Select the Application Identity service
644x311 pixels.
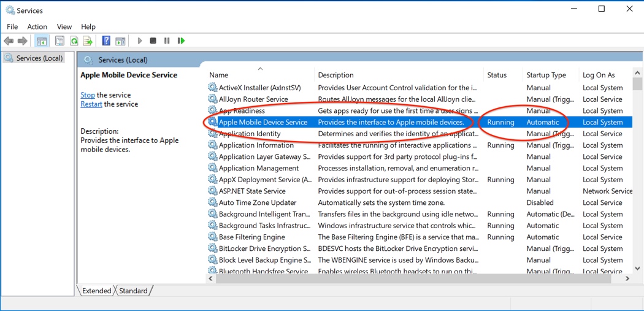pos(420,134)
